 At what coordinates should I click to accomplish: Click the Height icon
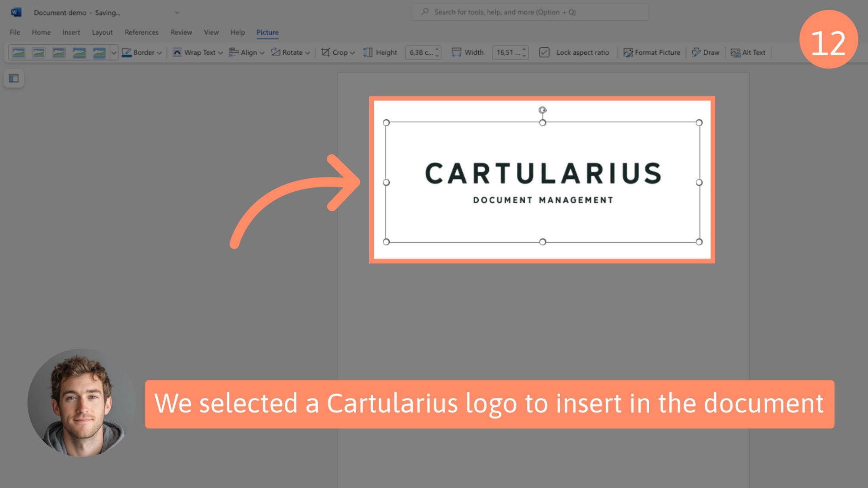tap(368, 52)
